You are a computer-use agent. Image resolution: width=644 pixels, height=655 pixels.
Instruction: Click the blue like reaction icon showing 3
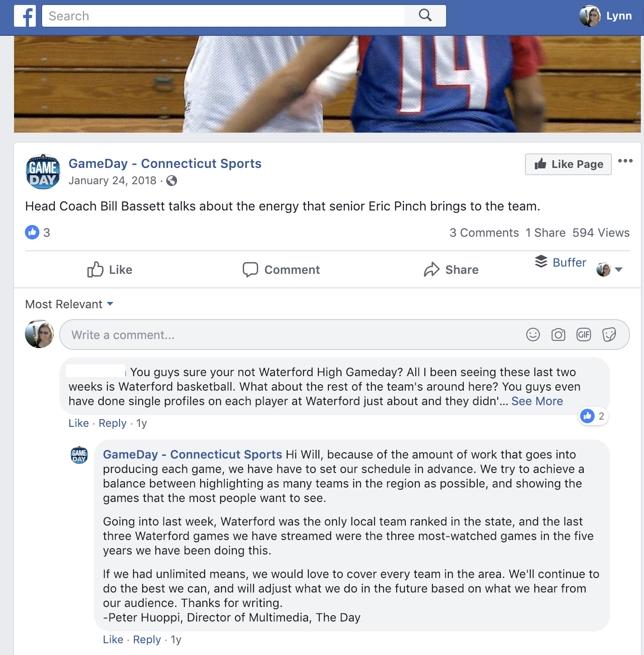pos(32,232)
